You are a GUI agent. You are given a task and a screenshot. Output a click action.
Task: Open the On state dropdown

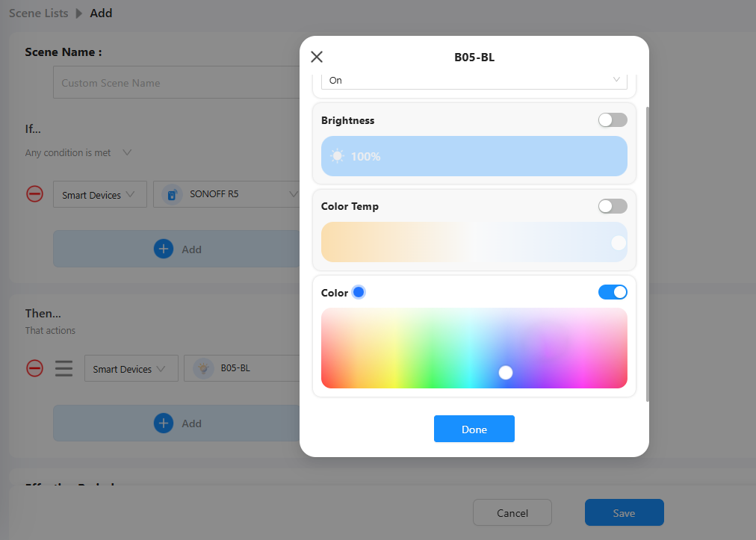474,80
